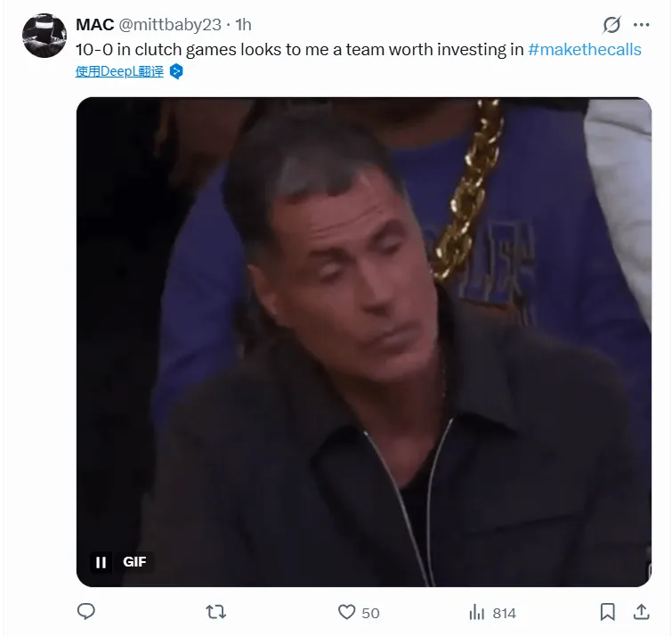
Task: Pause the GIF playback
Action: 101,562
